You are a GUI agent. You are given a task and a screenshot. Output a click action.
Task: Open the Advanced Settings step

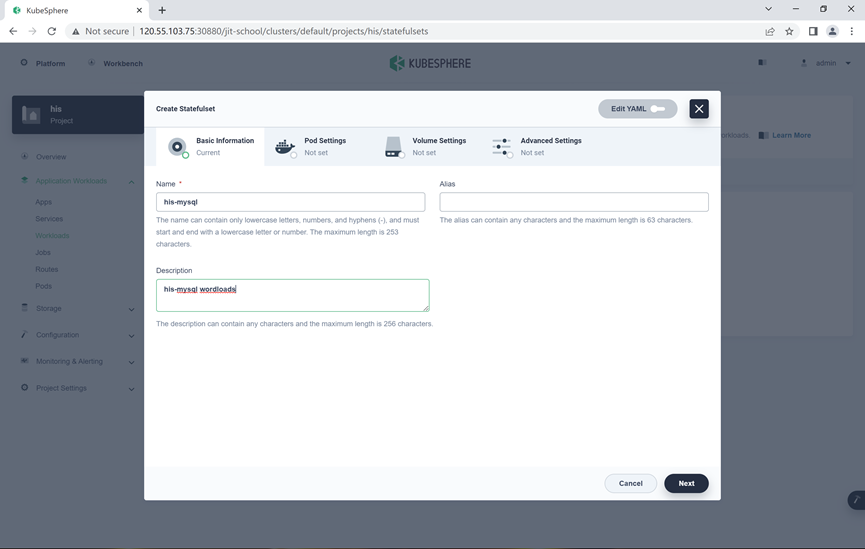click(535, 147)
